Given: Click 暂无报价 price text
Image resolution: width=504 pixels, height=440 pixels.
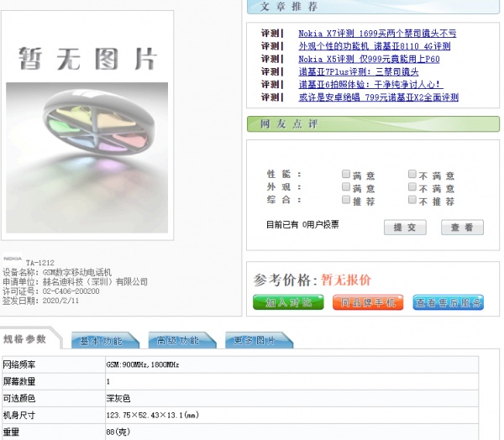Looking at the screenshot, I should pos(346,280).
